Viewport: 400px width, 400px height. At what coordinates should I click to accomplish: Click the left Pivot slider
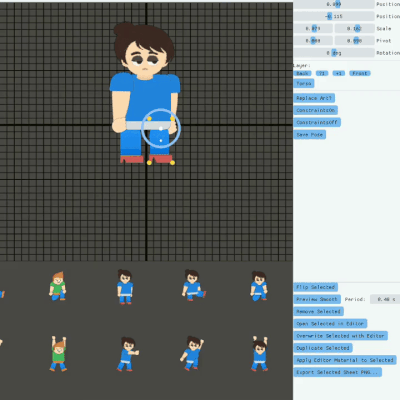[313, 41]
